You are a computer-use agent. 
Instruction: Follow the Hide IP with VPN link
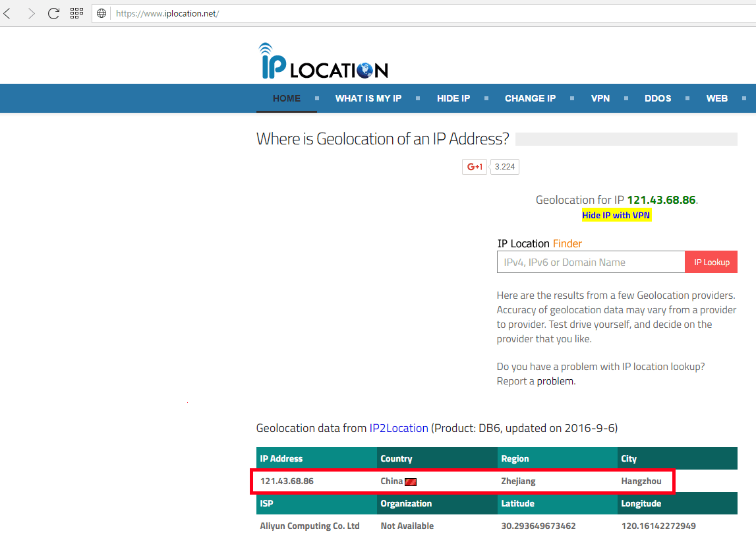[x=616, y=215]
